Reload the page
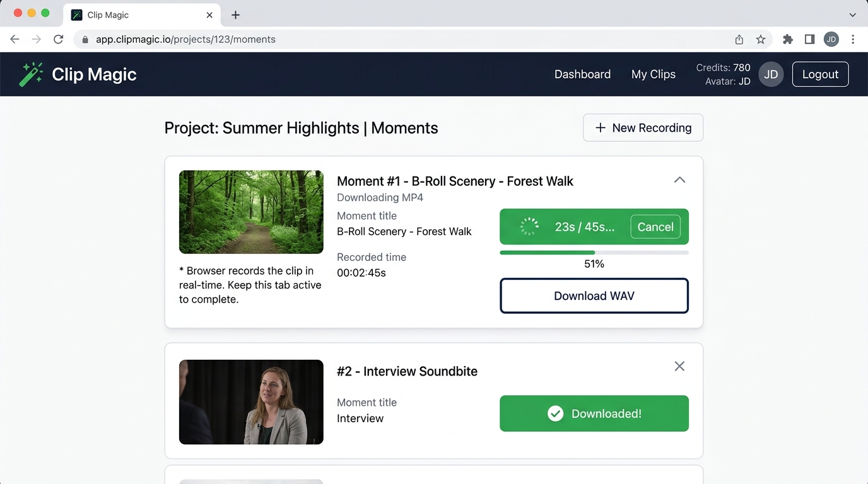The height and width of the screenshot is (484, 868). [59, 39]
